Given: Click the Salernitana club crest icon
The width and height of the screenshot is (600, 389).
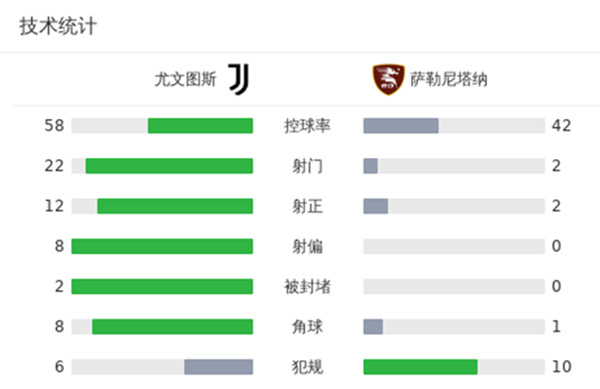Looking at the screenshot, I should coord(388,80).
